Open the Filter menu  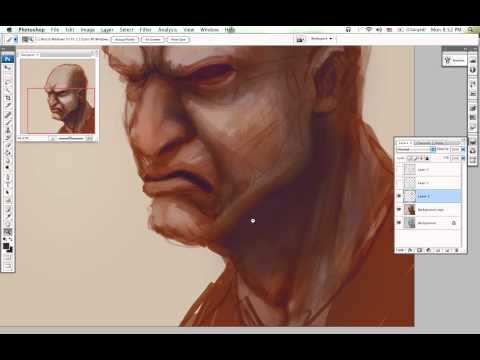point(145,30)
